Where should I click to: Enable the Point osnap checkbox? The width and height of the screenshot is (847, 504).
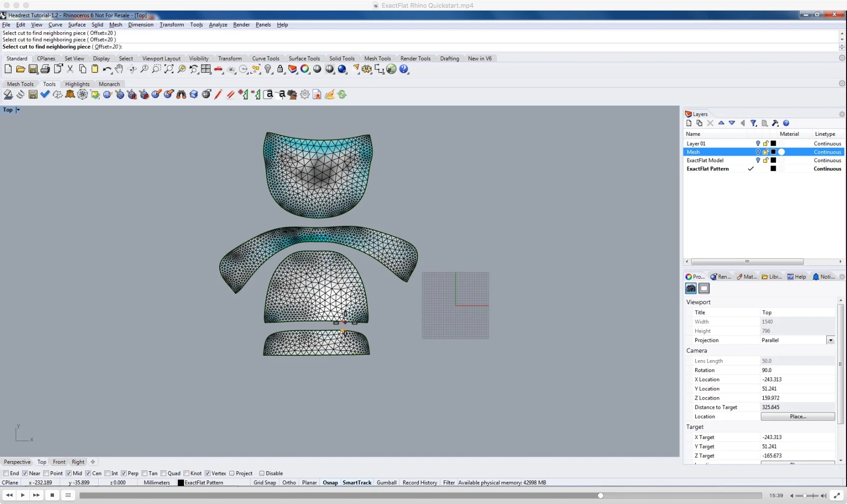click(x=46, y=473)
